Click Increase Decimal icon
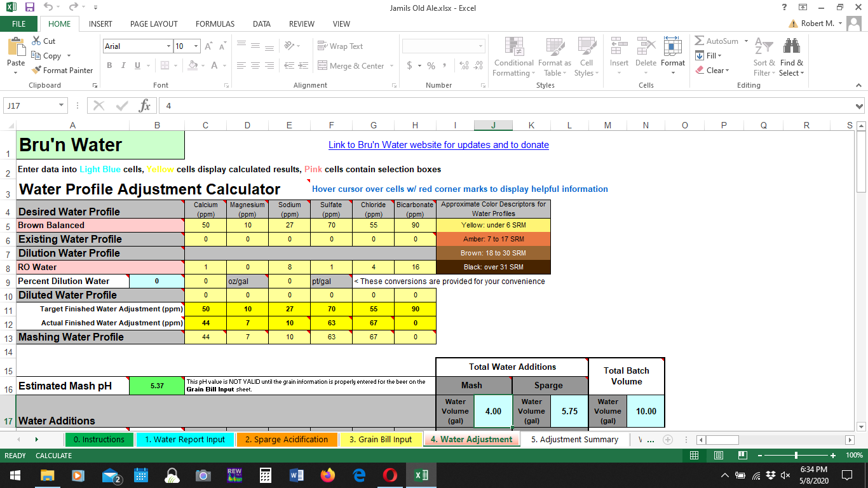This screenshot has height=488, width=868. 463,65
